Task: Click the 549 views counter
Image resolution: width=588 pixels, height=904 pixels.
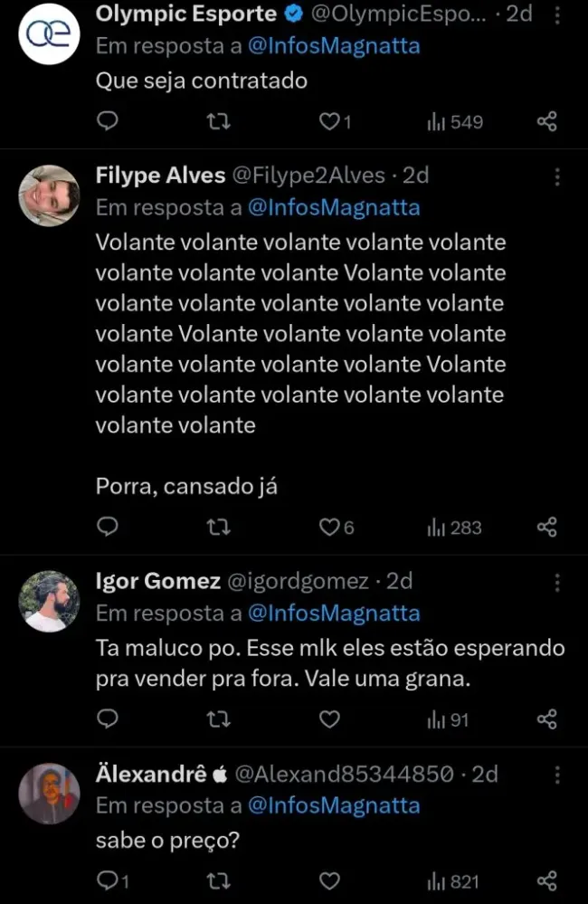Action: 454,121
